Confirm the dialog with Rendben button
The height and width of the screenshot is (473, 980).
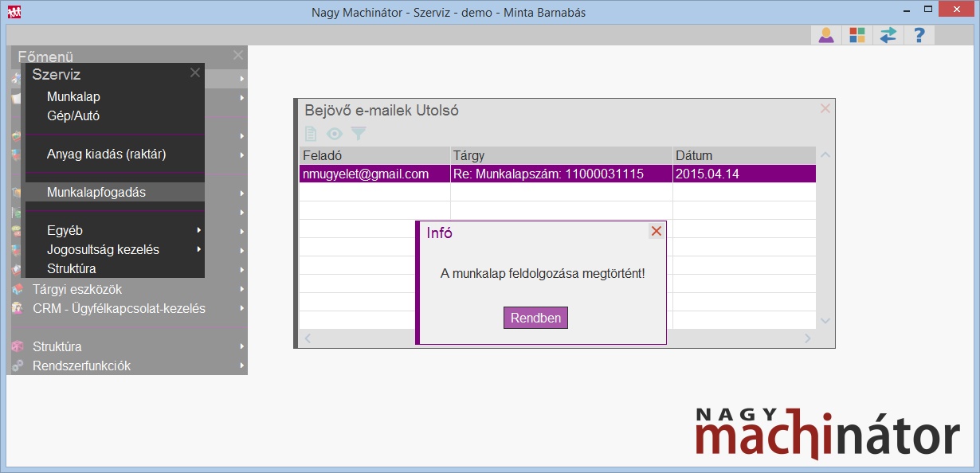point(535,318)
